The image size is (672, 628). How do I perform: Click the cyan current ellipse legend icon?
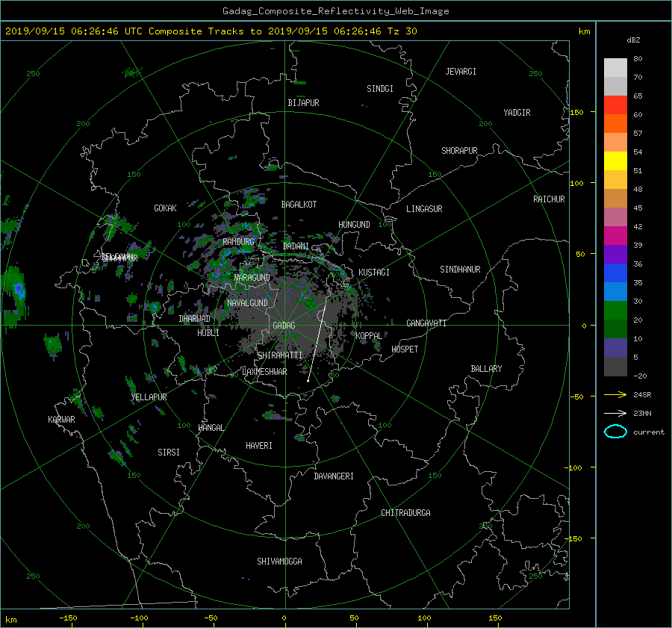pyautogui.click(x=615, y=432)
